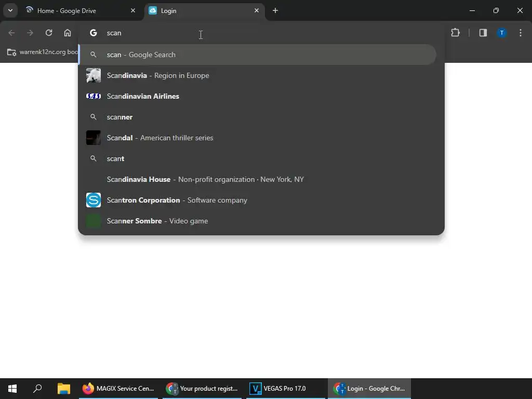Click the SAS airline logo icon
Image resolution: width=532 pixels, height=399 pixels.
pos(94,96)
